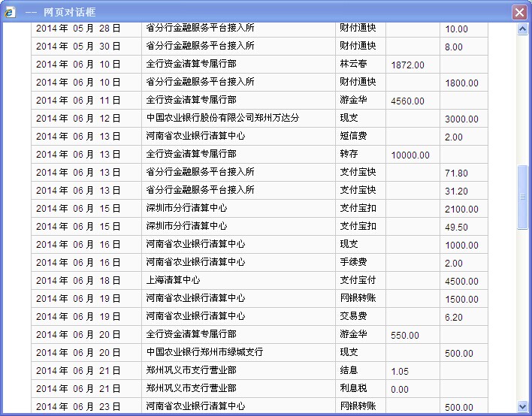Image resolution: width=532 pixels, height=416 pixels.
Task: Click the 10000.00 deposit amount
Action: pyautogui.click(x=410, y=155)
